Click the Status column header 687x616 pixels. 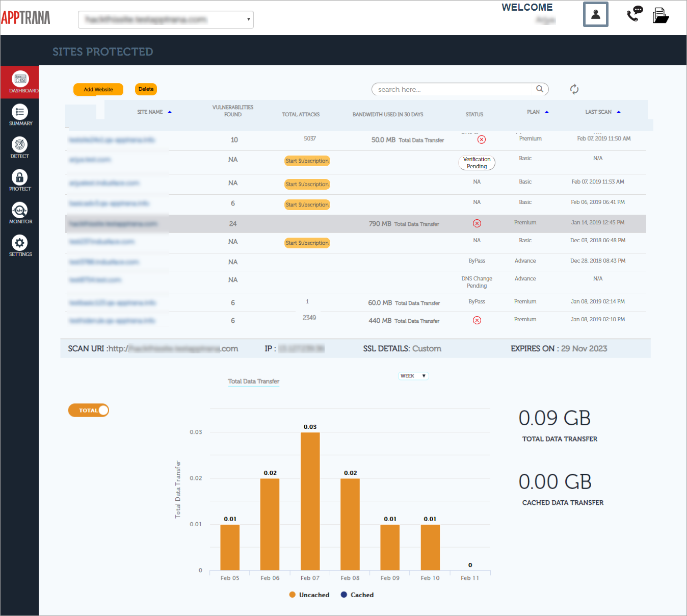click(474, 114)
